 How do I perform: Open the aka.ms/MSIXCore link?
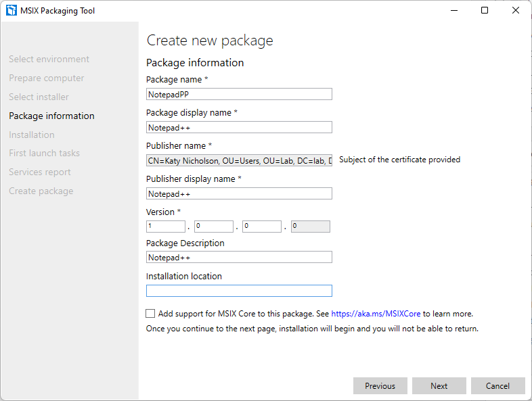(x=376, y=314)
